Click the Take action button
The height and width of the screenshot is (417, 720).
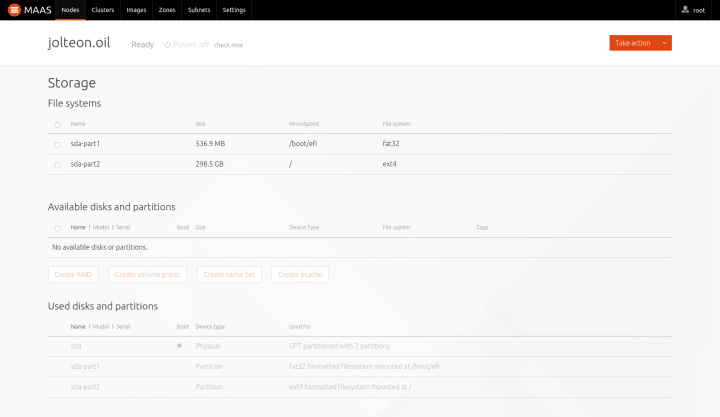pyautogui.click(x=633, y=43)
